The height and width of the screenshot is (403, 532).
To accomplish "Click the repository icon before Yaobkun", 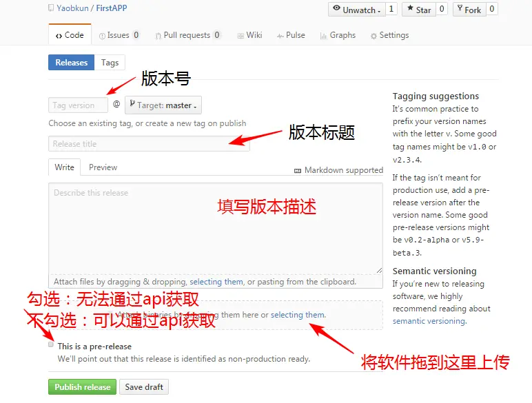I will tap(51, 8).
